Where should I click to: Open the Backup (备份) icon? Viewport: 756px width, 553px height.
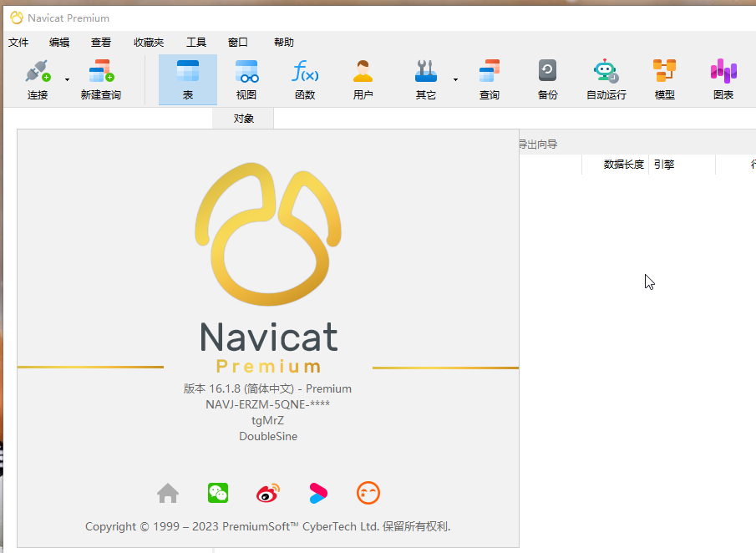pos(548,79)
